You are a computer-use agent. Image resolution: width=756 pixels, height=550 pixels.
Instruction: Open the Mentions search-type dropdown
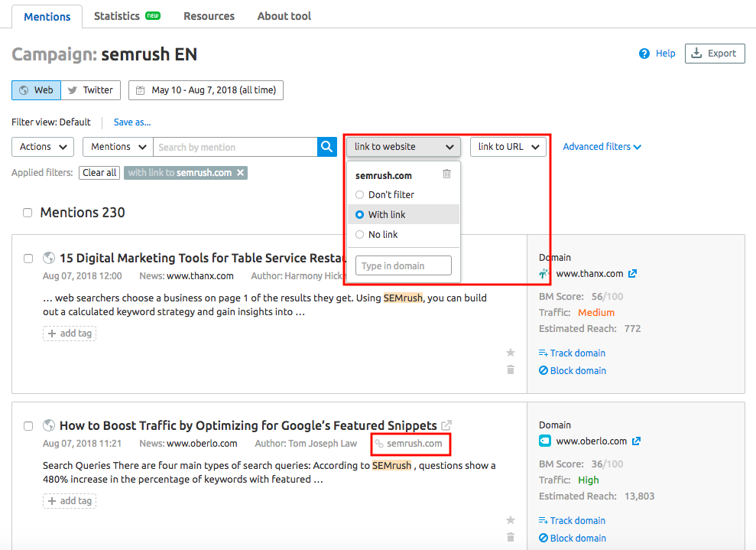(x=118, y=147)
